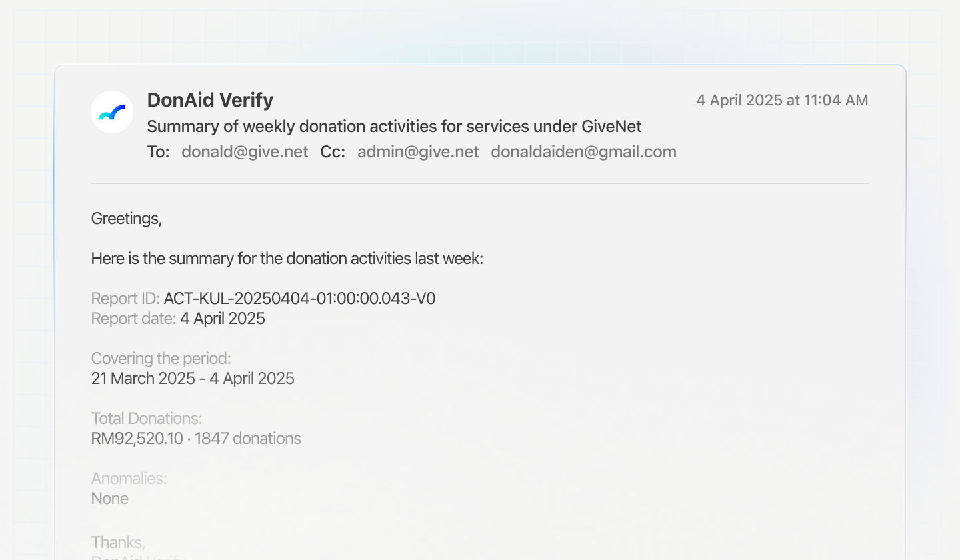Image resolution: width=960 pixels, height=560 pixels.
Task: Click the anomalies value "None"
Action: click(x=110, y=499)
